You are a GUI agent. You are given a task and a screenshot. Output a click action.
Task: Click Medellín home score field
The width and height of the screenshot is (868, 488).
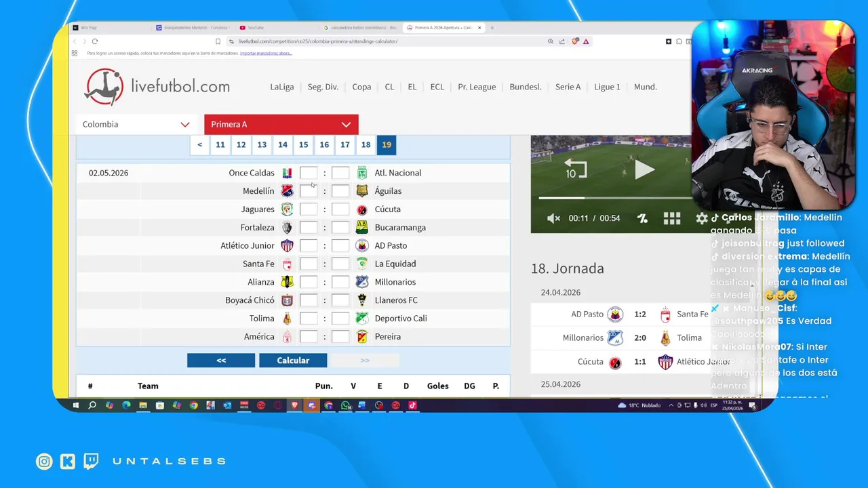[309, 191]
